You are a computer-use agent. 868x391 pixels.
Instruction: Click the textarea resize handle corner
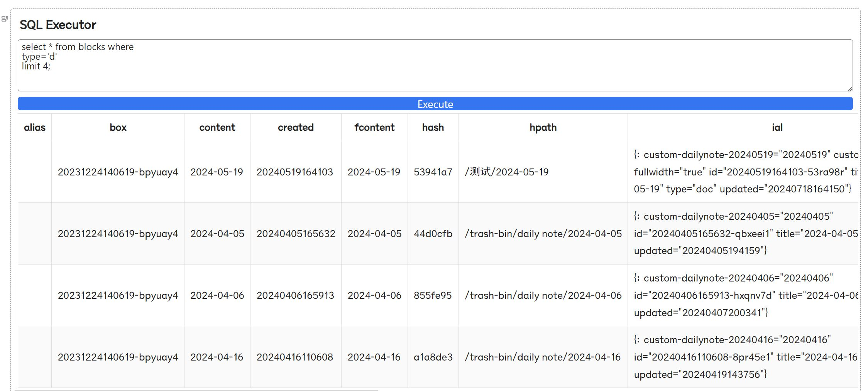click(850, 89)
